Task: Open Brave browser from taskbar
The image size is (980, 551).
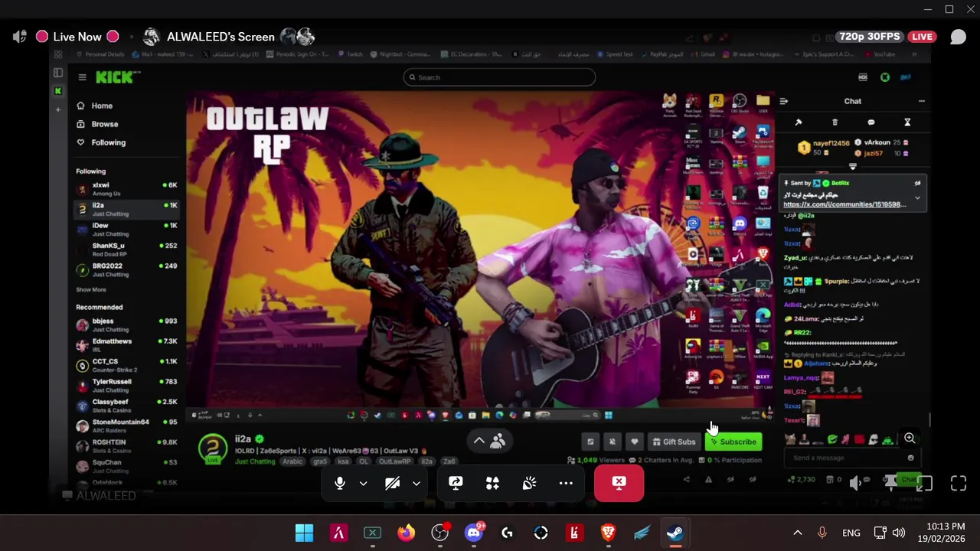Action: click(x=608, y=533)
